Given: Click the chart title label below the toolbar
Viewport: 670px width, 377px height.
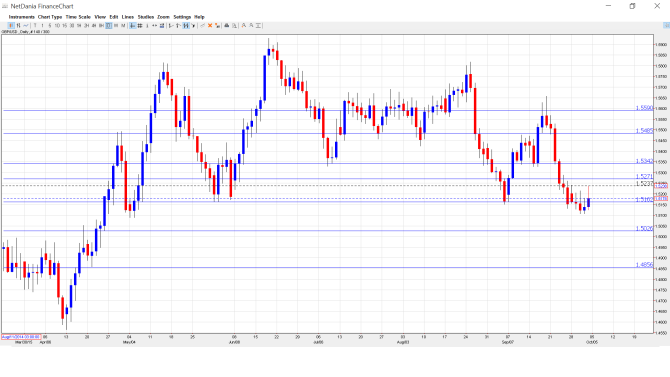Looking at the screenshot, I should [25, 32].
